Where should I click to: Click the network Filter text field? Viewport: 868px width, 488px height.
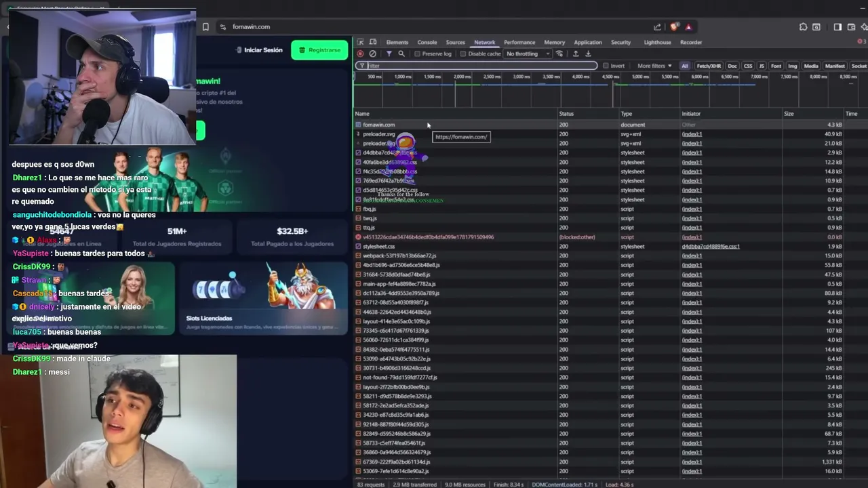pos(476,66)
